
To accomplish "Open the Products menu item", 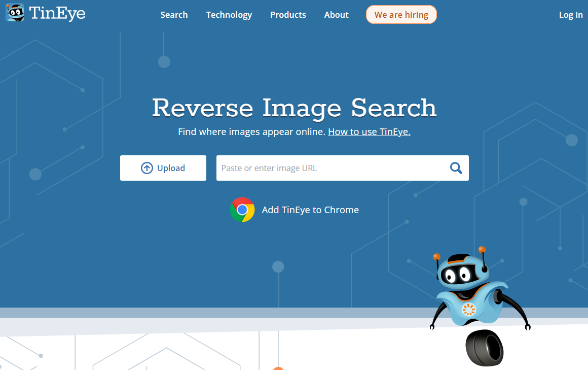I will pos(288,15).
